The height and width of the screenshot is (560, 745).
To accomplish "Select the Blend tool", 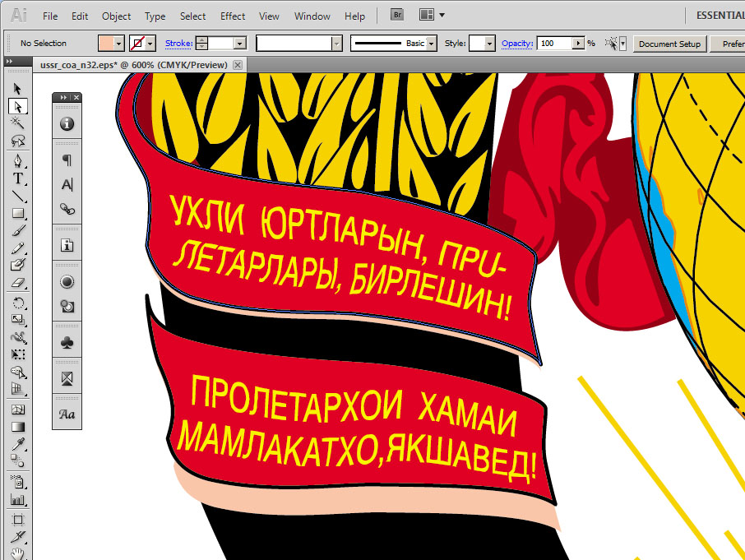I will tap(17, 460).
